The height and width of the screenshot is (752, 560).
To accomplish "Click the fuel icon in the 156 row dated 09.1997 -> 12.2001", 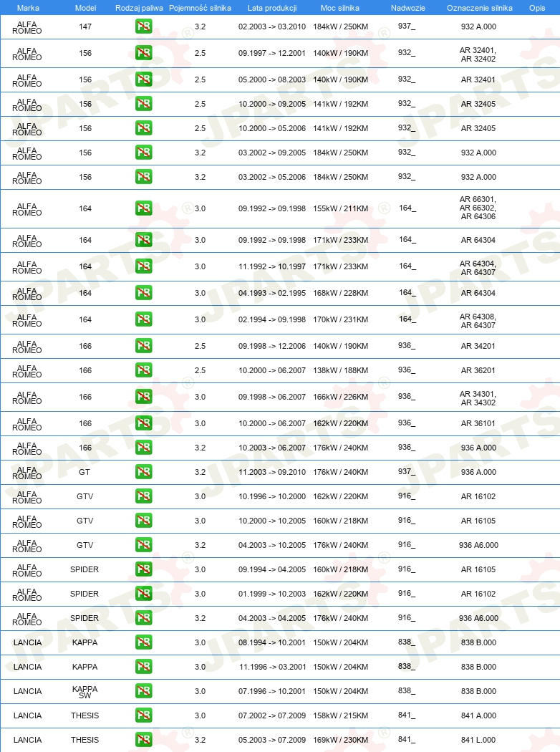I will [x=143, y=53].
